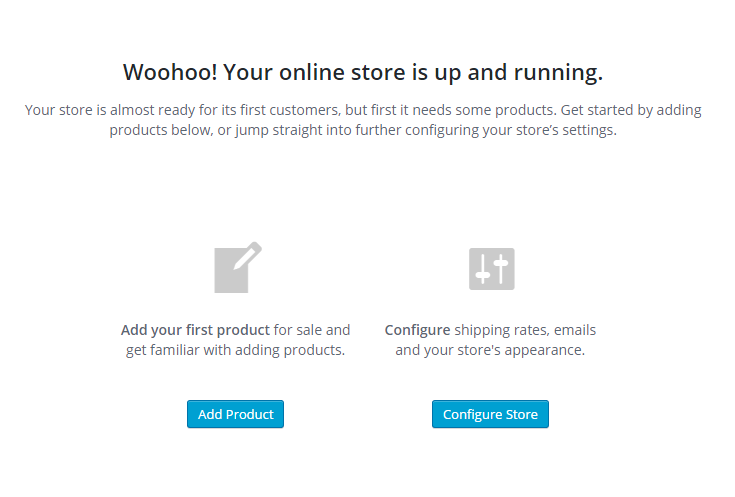Click the 'get familiar with adding products.' line
This screenshot has width=735, height=497.
(235, 350)
